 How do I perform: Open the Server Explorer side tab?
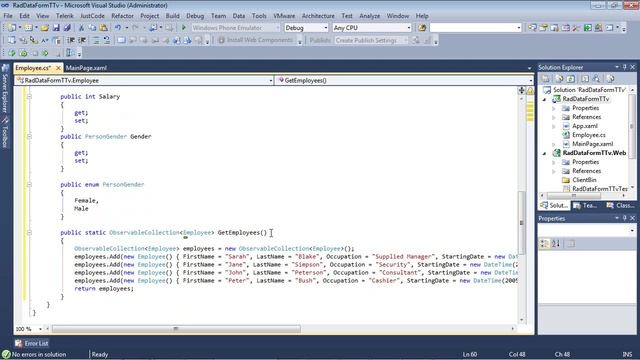(5, 90)
